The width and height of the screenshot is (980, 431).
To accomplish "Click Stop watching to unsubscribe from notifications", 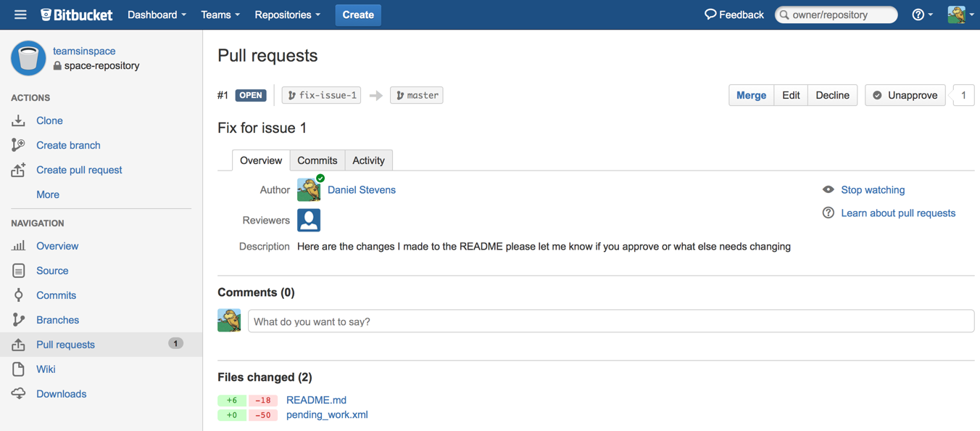I will [x=872, y=189].
